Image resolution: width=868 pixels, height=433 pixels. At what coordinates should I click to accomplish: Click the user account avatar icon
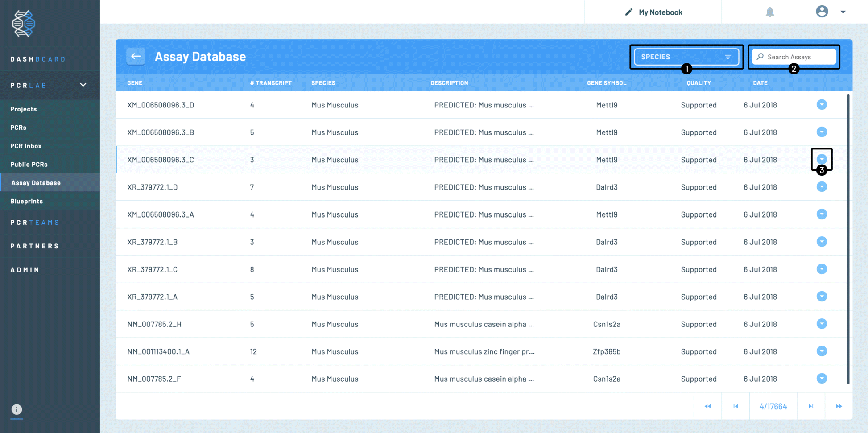click(822, 12)
